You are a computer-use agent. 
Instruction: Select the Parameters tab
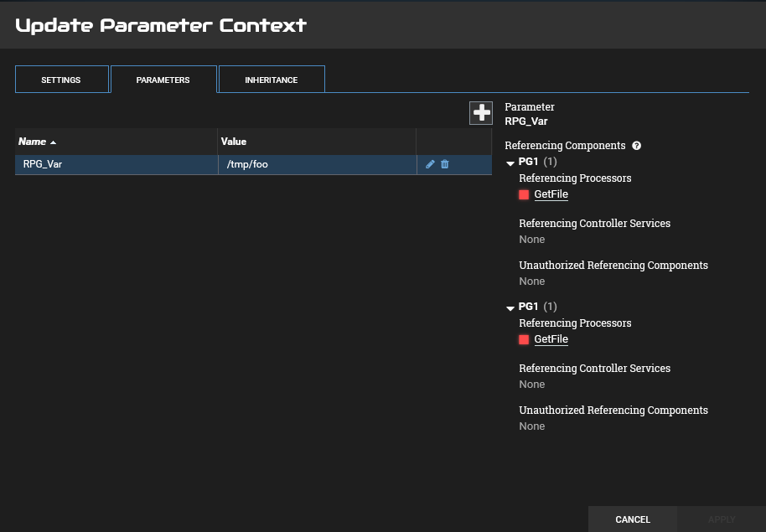(x=163, y=80)
